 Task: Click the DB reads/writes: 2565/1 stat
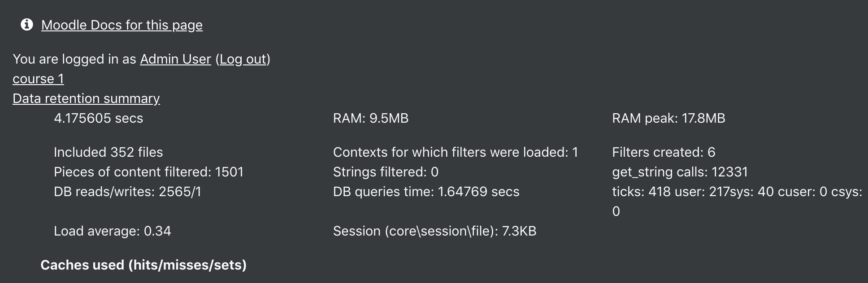(128, 192)
